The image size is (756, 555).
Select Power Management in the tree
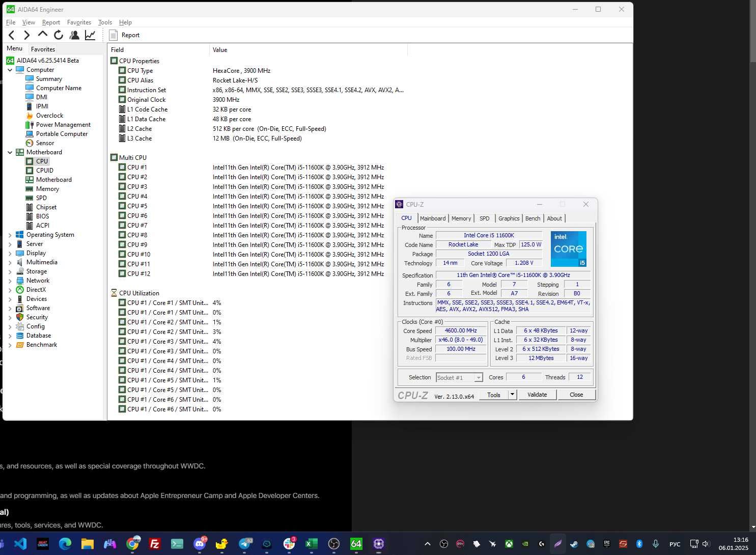click(63, 125)
